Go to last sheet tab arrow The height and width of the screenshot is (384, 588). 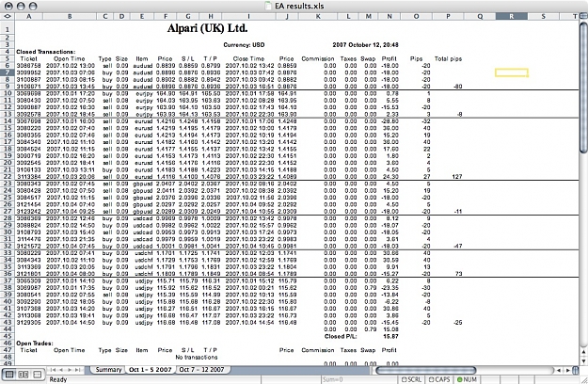coord(78,370)
